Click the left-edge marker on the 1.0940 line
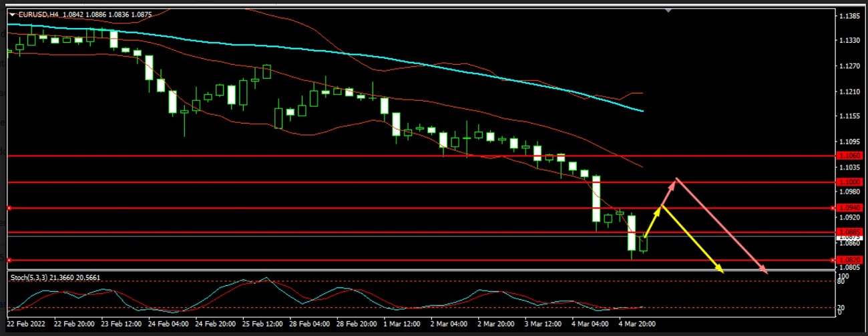 pos(9,208)
